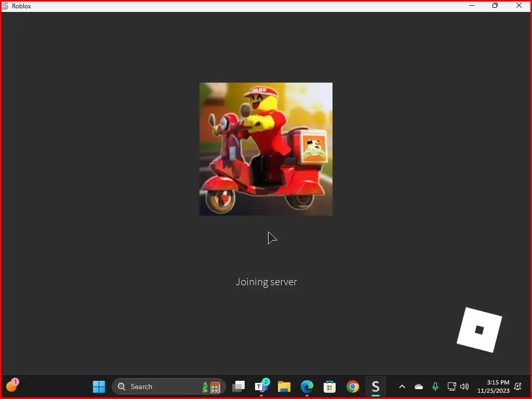Launch Google Chrome from the taskbar

(x=353, y=387)
